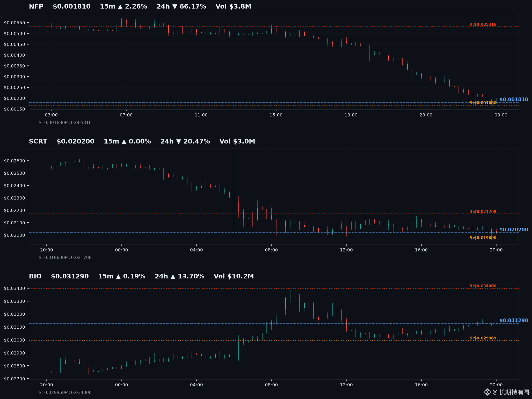Click the tall SCRT wick candle near 06:00
532x399 pixels.
coord(234,195)
